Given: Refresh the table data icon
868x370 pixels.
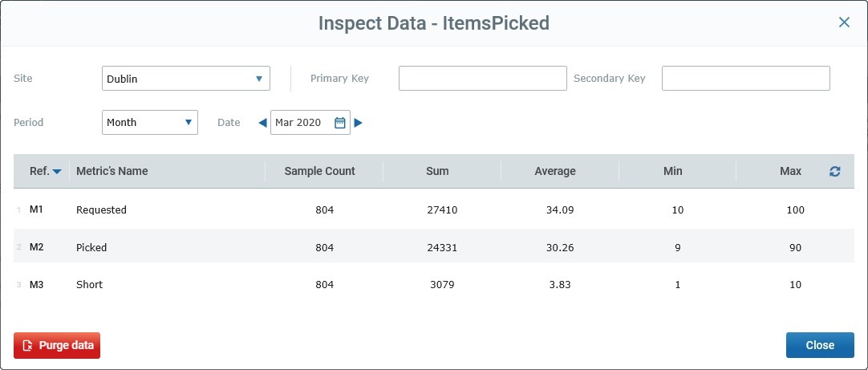Looking at the screenshot, I should tap(835, 172).
